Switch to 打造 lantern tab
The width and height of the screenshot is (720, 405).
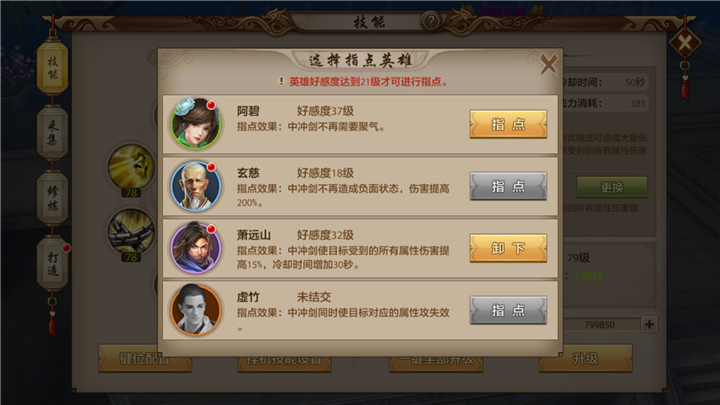[52, 264]
